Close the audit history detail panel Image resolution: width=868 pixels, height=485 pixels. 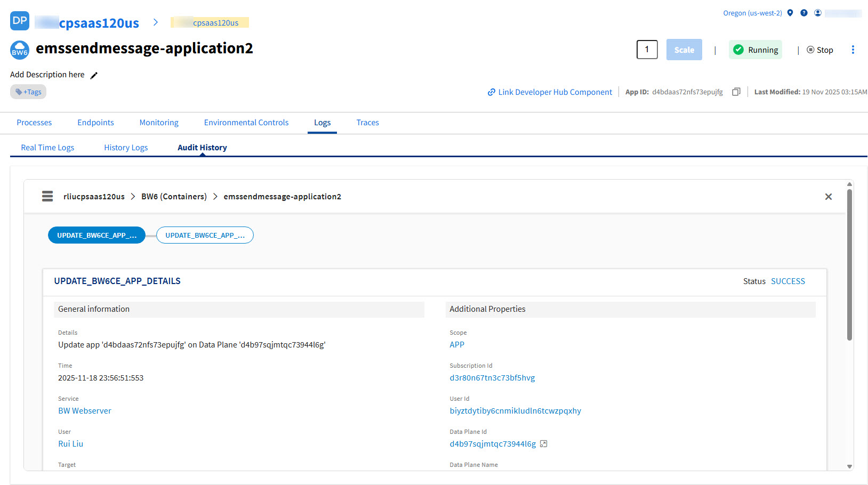pos(828,197)
